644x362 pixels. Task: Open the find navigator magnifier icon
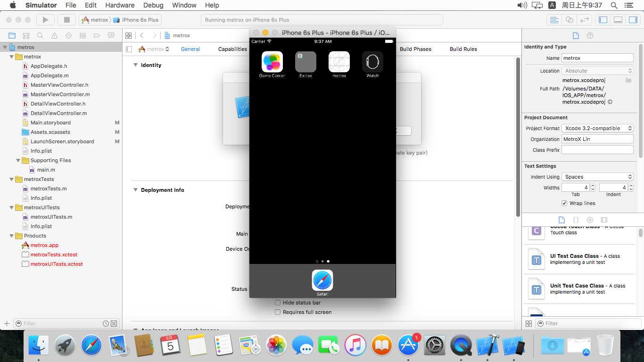[x=40, y=35]
